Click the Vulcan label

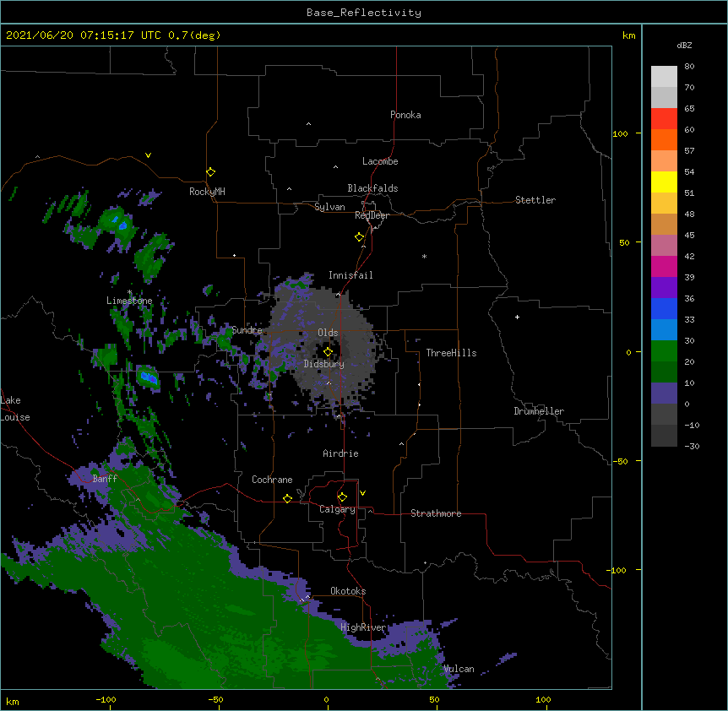pyautogui.click(x=459, y=669)
